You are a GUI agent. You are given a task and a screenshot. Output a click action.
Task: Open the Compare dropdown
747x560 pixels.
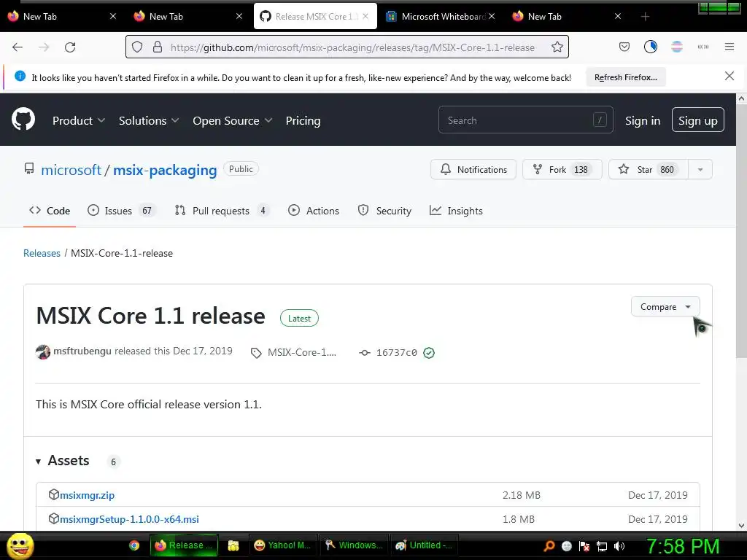click(665, 307)
